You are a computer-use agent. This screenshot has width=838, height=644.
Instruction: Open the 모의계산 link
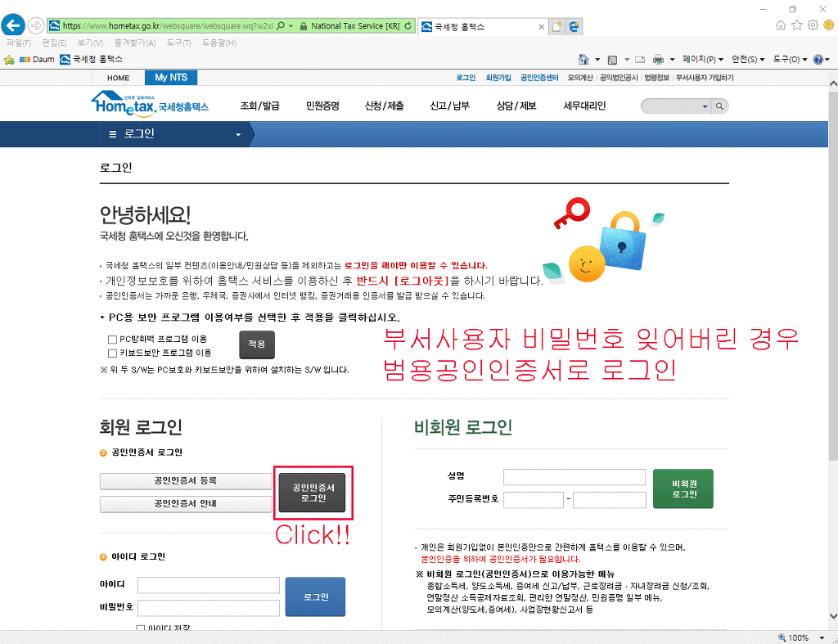click(x=580, y=78)
